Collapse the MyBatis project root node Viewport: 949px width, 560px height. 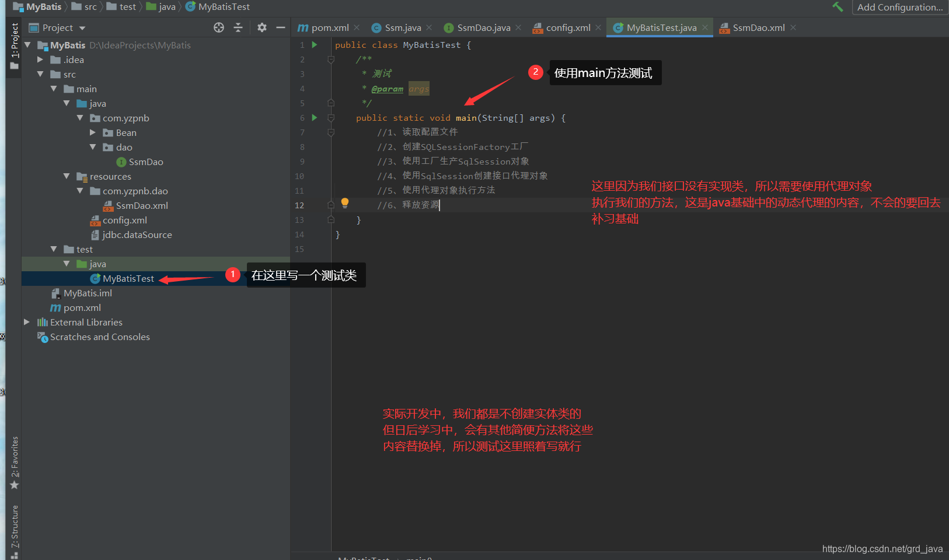[27, 45]
